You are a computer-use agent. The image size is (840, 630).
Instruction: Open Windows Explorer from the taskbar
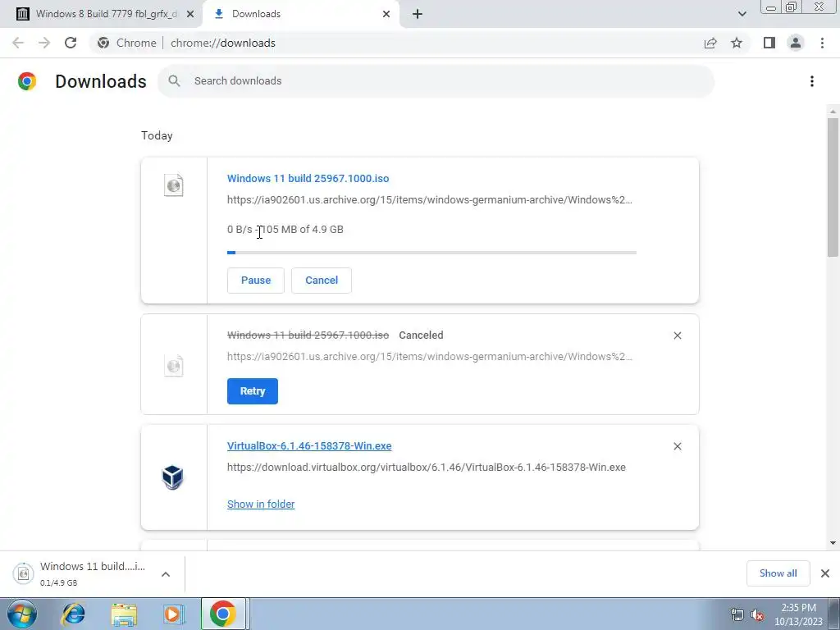pos(124,614)
